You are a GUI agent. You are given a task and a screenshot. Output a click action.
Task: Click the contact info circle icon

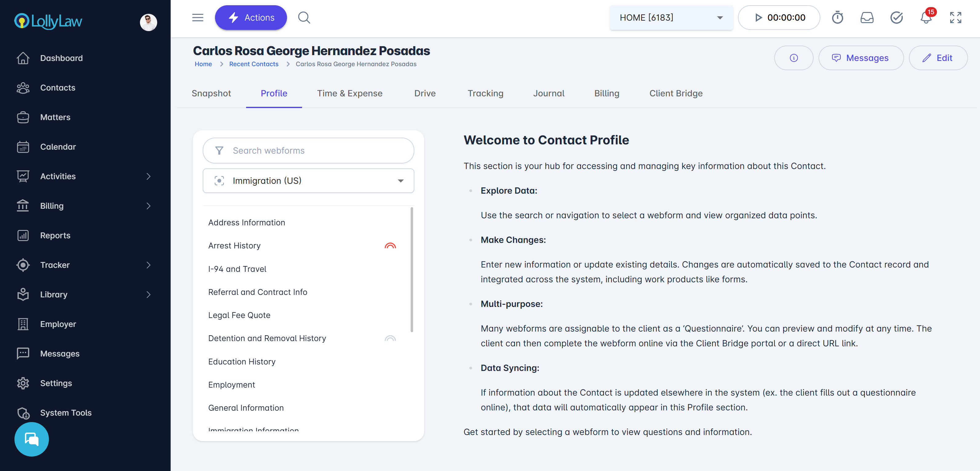[x=794, y=58]
